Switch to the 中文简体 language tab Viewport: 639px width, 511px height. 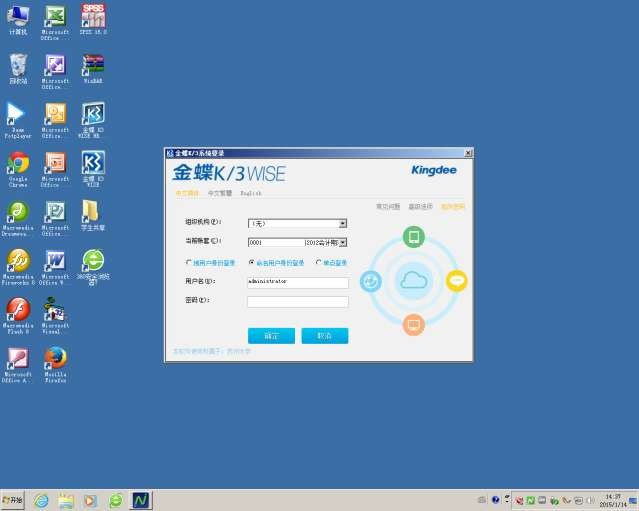click(x=187, y=193)
